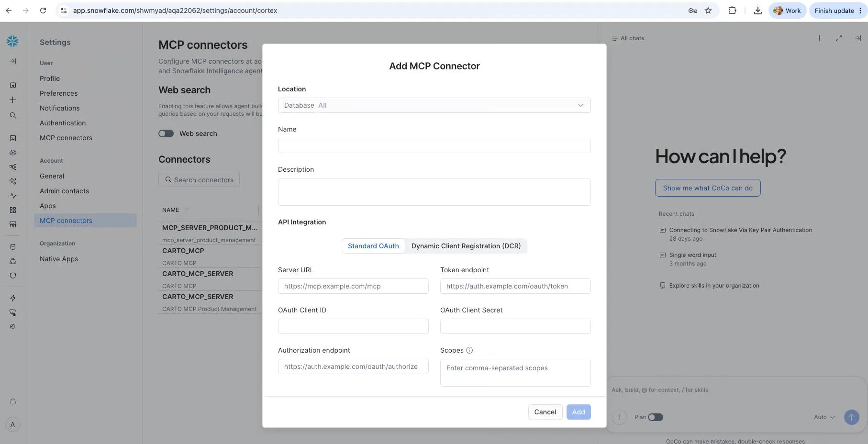Open the wrench Admin icon in the sidebar

(13, 327)
